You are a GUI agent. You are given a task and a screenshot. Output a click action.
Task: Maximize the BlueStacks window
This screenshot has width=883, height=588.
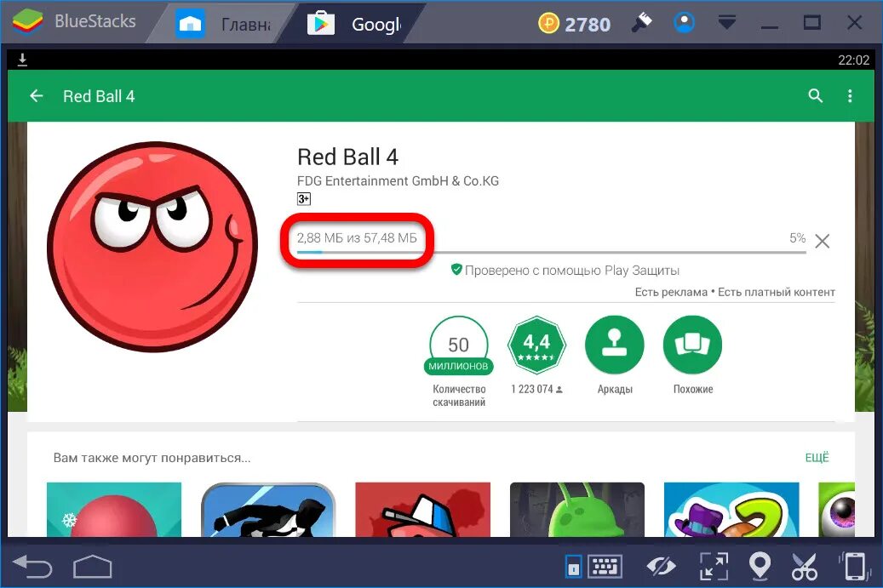[x=812, y=23]
